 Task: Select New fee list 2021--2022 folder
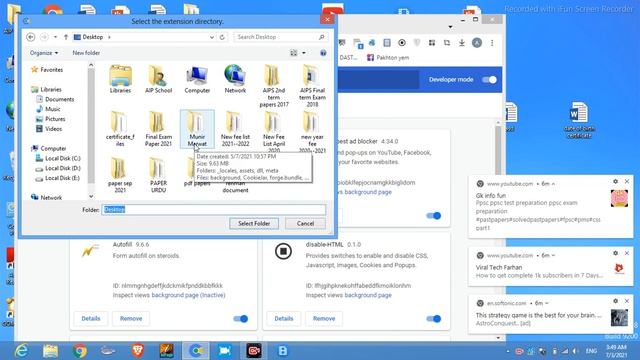235,129
